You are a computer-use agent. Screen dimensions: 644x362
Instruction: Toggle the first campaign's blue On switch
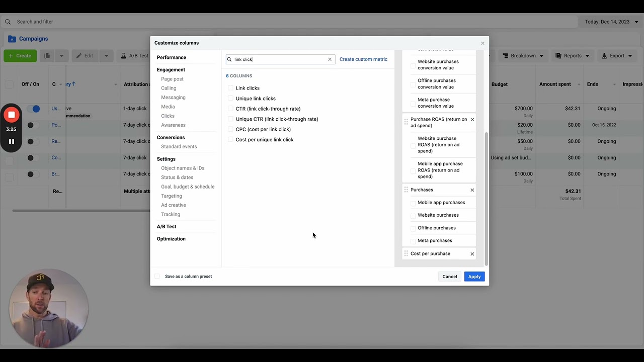[34, 109]
